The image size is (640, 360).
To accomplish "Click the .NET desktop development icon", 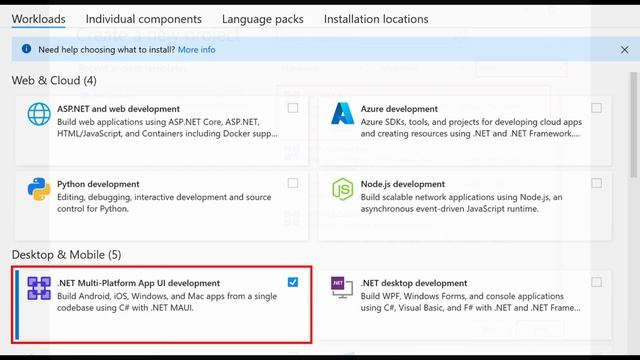I will pos(342,288).
